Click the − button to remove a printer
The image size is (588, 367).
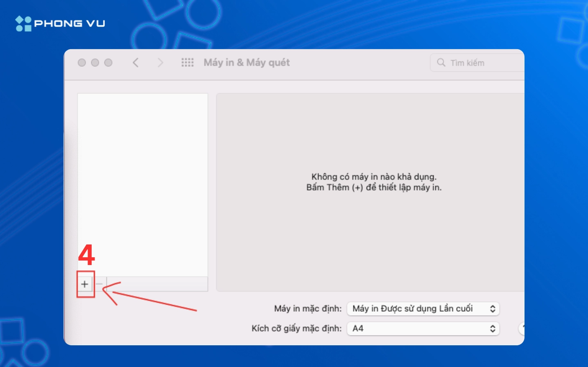pyautogui.click(x=99, y=283)
